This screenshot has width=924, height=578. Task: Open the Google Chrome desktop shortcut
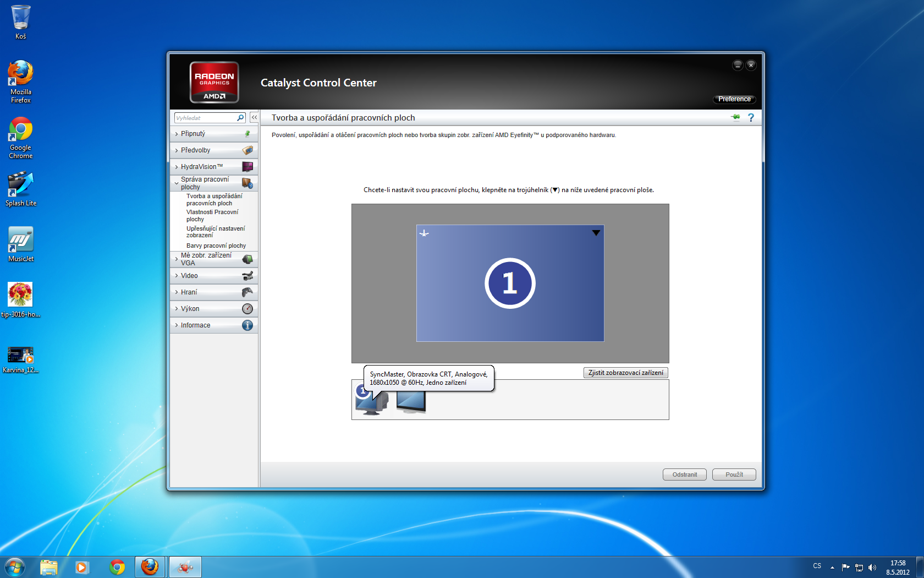pyautogui.click(x=20, y=138)
